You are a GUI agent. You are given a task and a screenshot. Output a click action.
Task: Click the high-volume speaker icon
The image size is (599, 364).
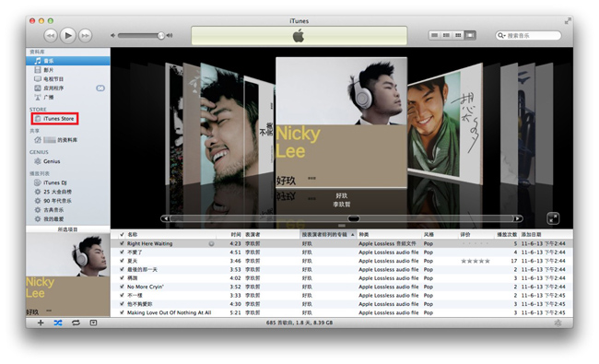170,36
